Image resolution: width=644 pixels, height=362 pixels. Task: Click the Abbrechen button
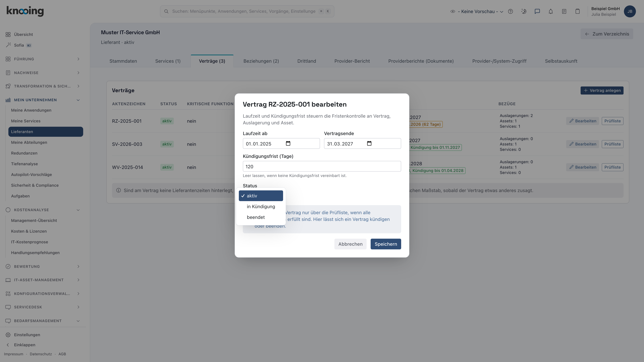pos(350,244)
